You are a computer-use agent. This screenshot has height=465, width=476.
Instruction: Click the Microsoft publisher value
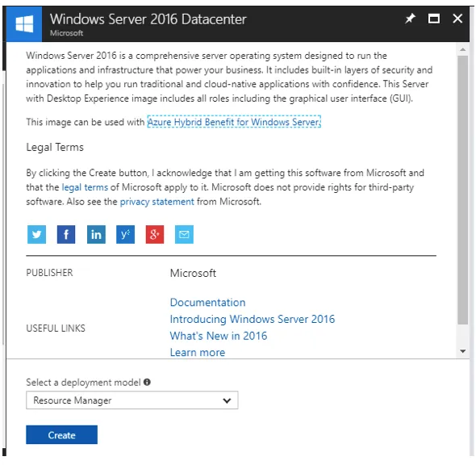(193, 273)
